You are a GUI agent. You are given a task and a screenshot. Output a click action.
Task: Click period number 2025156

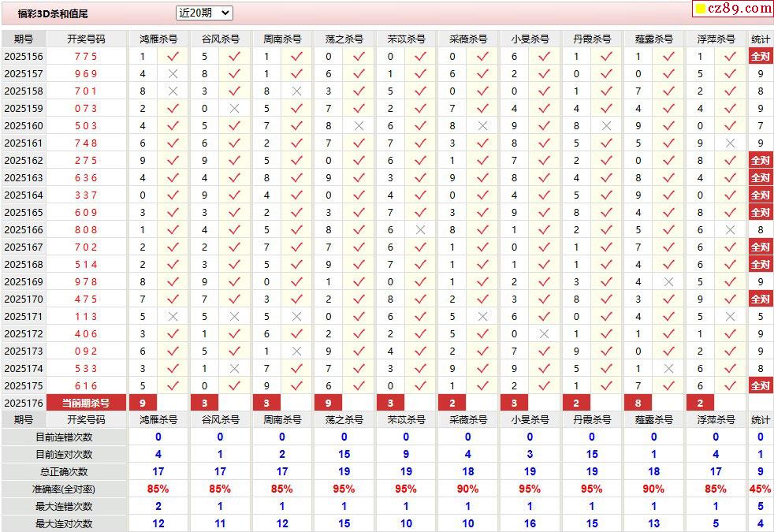click(x=23, y=57)
